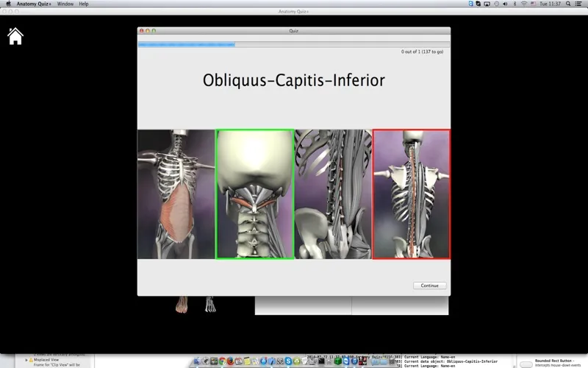Click the Time Machine menu bar icon
This screenshot has height=368, width=588.
pyautogui.click(x=497, y=4)
